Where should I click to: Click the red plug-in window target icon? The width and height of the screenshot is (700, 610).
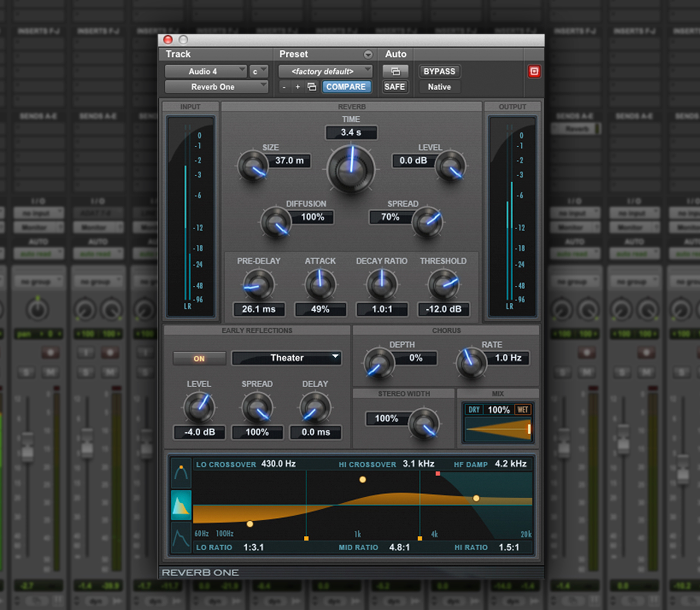pos(534,71)
